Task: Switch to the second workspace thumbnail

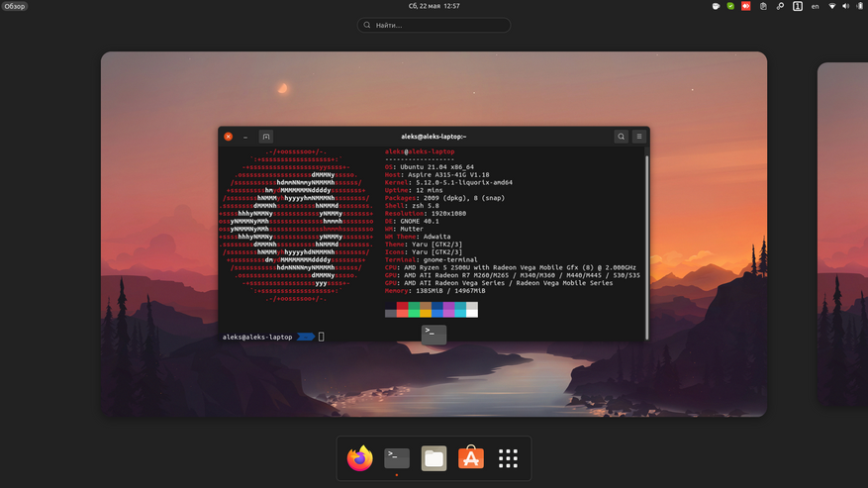Action: click(x=842, y=234)
